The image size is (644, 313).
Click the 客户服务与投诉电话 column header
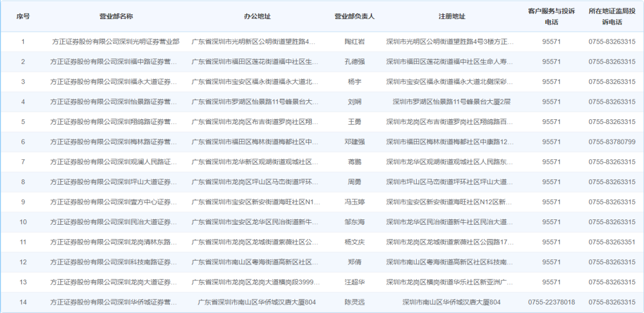pyautogui.click(x=552, y=17)
